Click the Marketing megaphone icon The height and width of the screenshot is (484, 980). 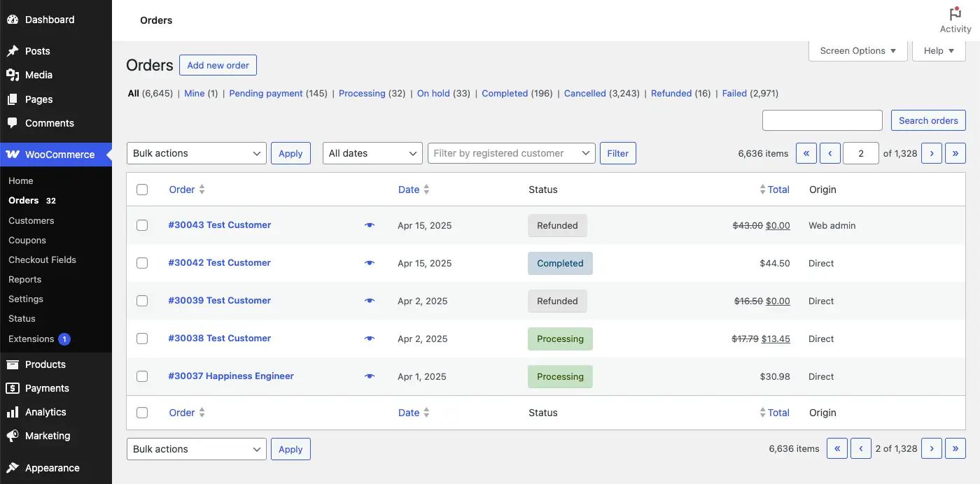[12, 436]
